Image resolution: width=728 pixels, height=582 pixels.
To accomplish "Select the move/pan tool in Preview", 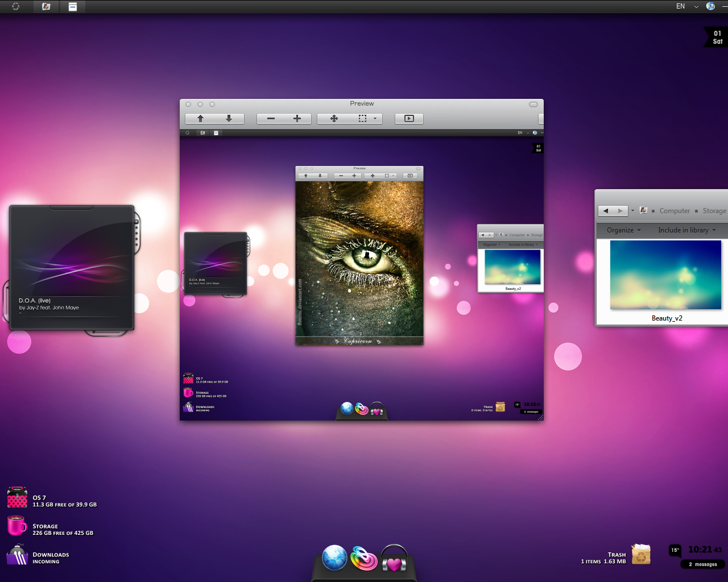I will (334, 118).
